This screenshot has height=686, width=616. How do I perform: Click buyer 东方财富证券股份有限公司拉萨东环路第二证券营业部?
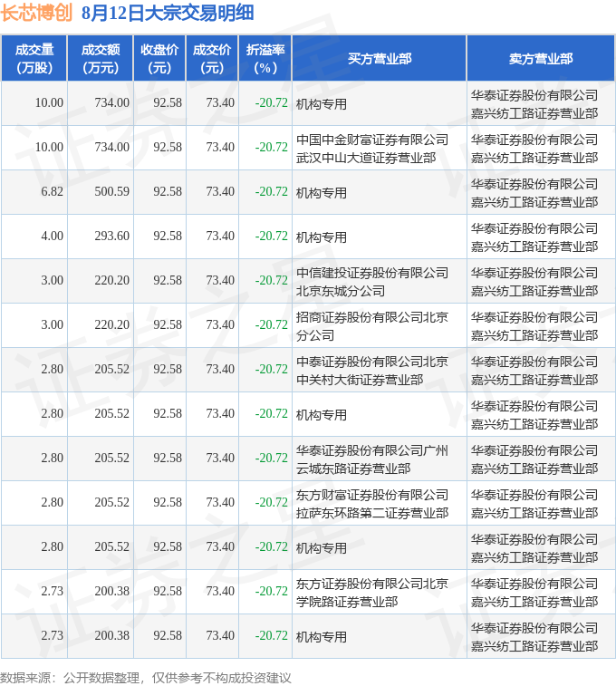tap(372, 504)
